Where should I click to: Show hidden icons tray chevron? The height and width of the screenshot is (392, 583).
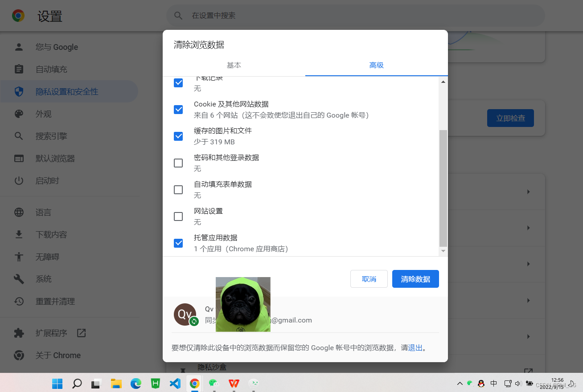pos(460,383)
